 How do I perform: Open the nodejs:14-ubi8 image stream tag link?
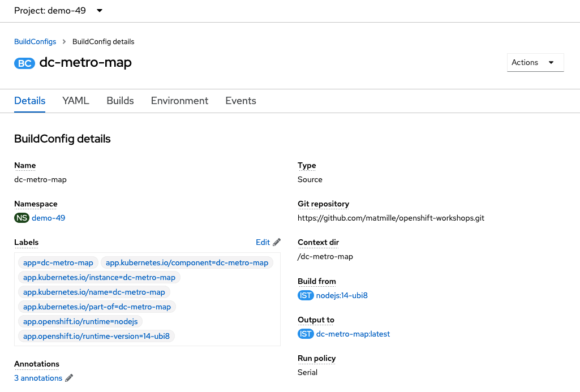(342, 295)
